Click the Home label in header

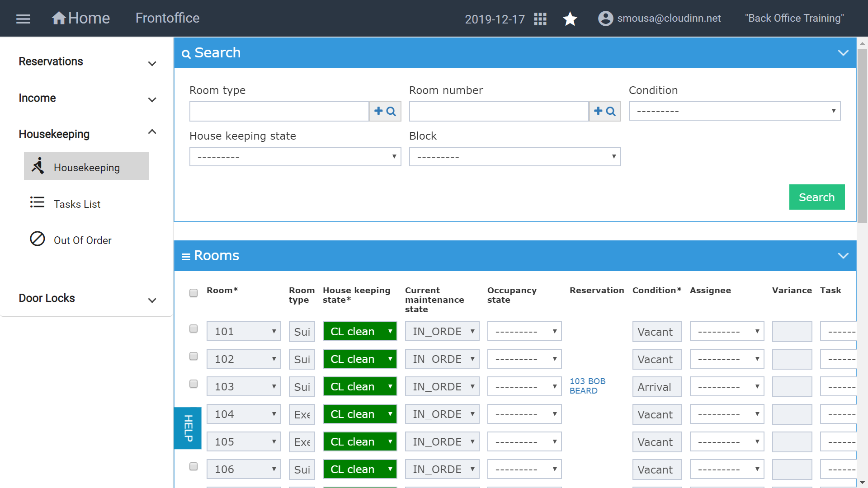89,18
